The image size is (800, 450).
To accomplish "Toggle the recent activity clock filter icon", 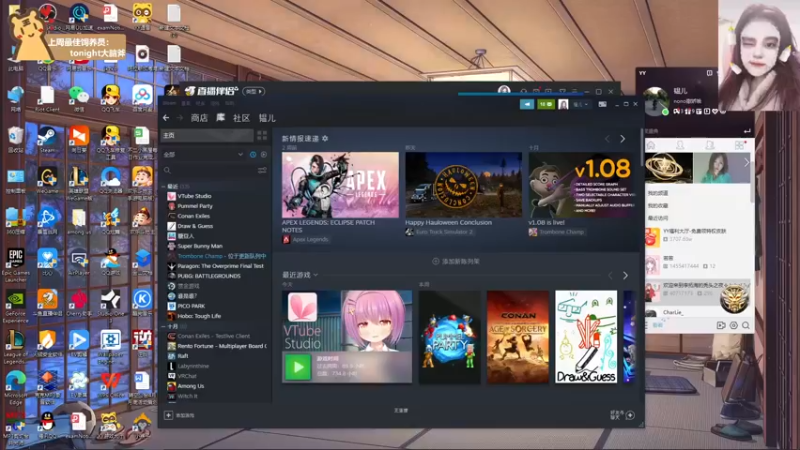I will [253, 154].
